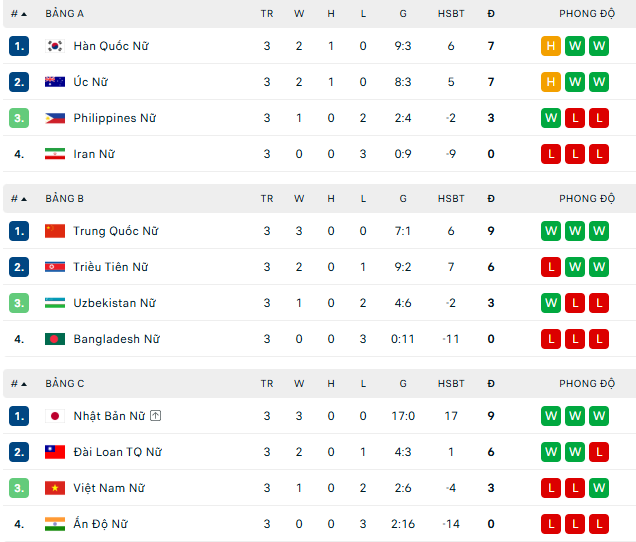The image size is (636, 542).
Task: Open the Triều Tiên Nữ team link
Action: [110, 267]
